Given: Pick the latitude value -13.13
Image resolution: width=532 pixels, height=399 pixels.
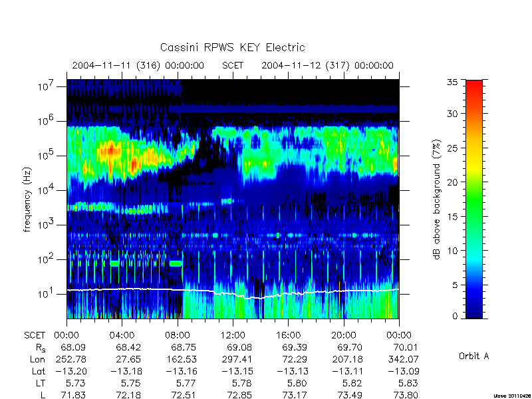Looking at the screenshot, I should click(292, 372).
